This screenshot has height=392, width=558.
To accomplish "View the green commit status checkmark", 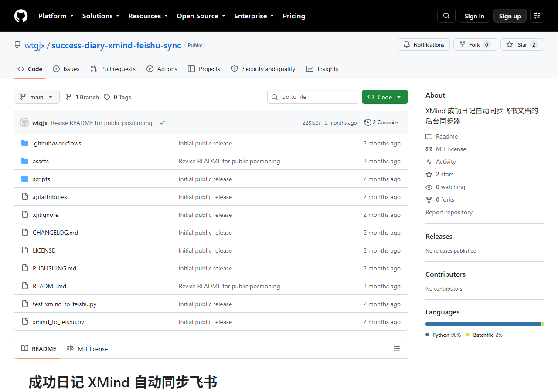I will 162,123.
